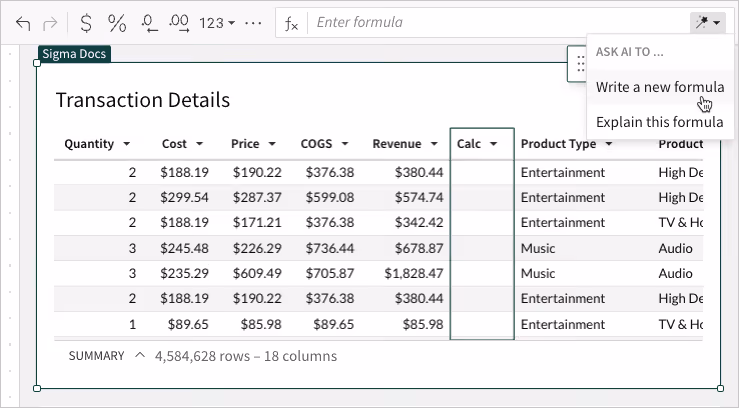This screenshot has height=408, width=739.
Task: Open the Quantity column dropdown arrow
Action: click(x=127, y=144)
